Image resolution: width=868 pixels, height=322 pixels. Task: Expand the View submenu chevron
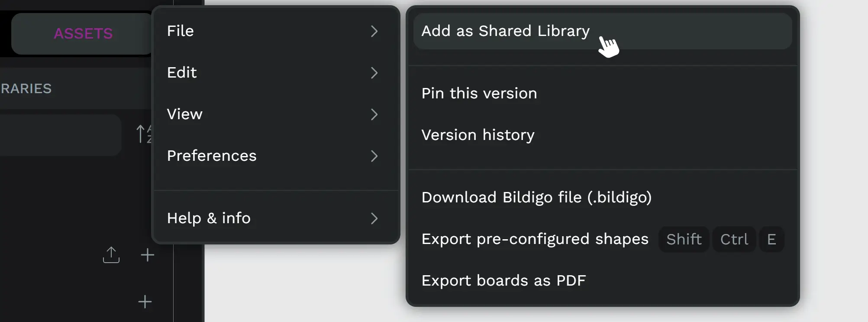coord(374,114)
